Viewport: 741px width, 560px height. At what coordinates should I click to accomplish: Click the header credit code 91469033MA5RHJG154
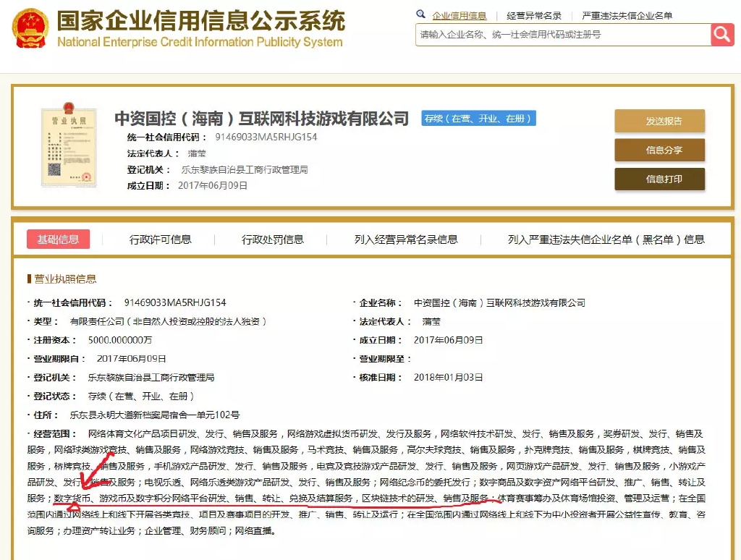(x=266, y=137)
